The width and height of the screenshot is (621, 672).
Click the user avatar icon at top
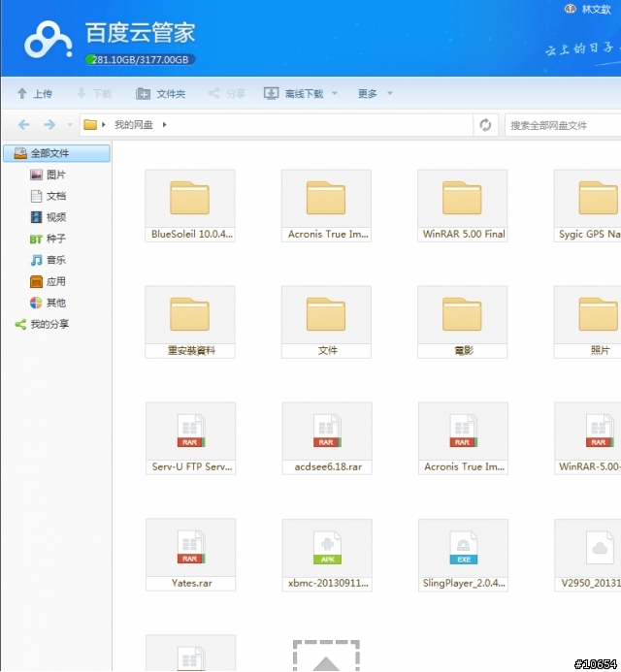point(570,9)
